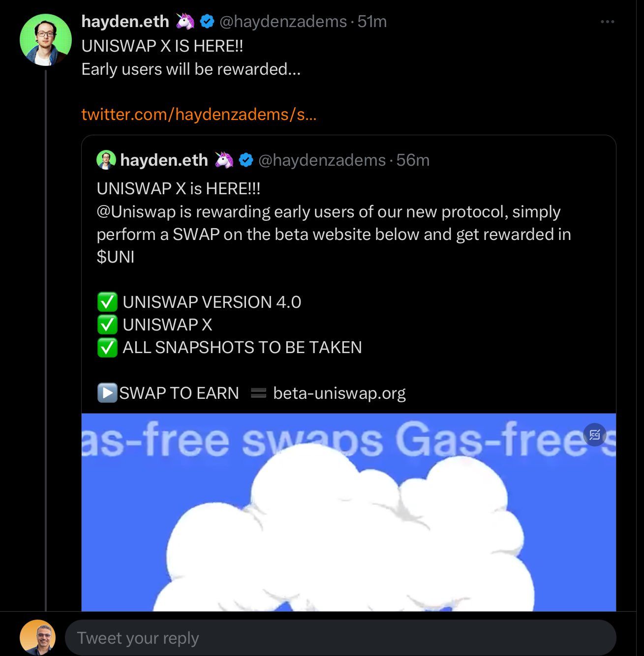Click the $UNI cashtag

pyautogui.click(x=116, y=257)
